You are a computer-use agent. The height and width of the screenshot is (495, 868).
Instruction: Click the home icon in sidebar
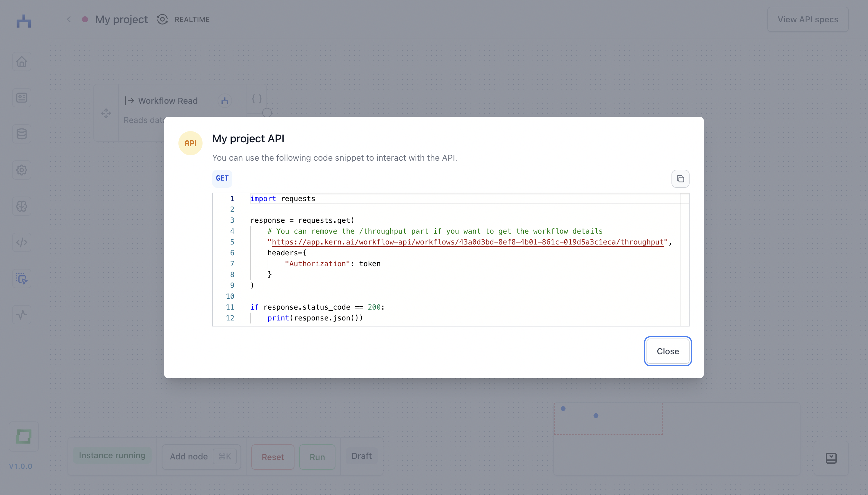coord(21,61)
